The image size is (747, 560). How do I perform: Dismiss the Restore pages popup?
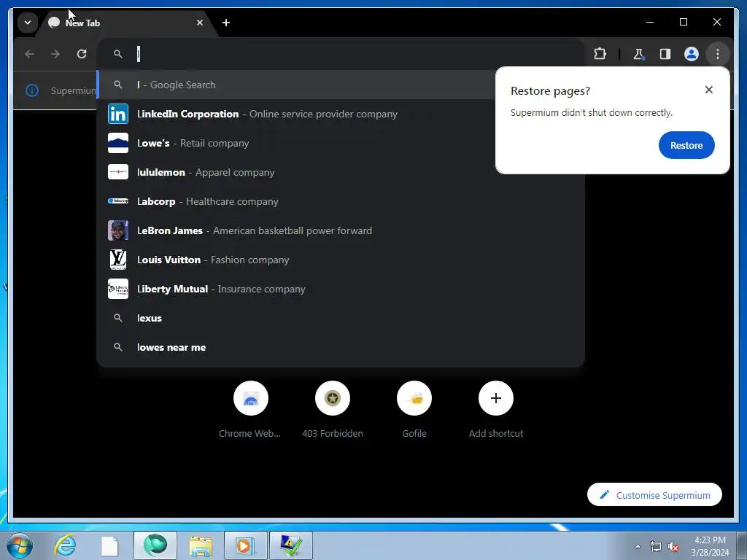[x=709, y=90]
